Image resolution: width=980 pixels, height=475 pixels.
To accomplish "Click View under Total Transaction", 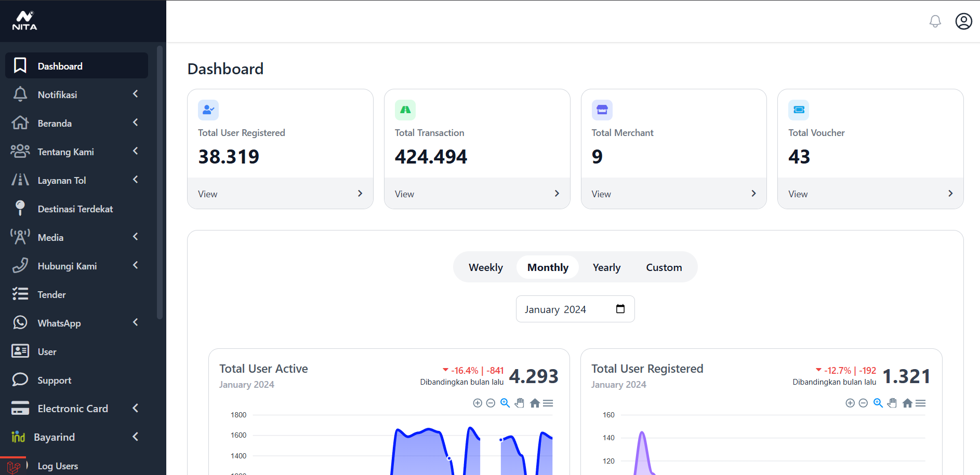I will pyautogui.click(x=404, y=193).
